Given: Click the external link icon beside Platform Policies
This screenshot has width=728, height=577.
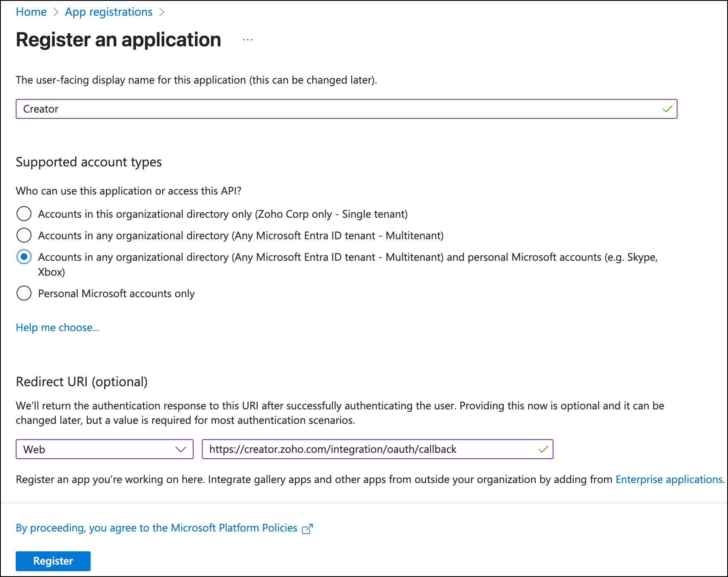Looking at the screenshot, I should click(x=307, y=529).
